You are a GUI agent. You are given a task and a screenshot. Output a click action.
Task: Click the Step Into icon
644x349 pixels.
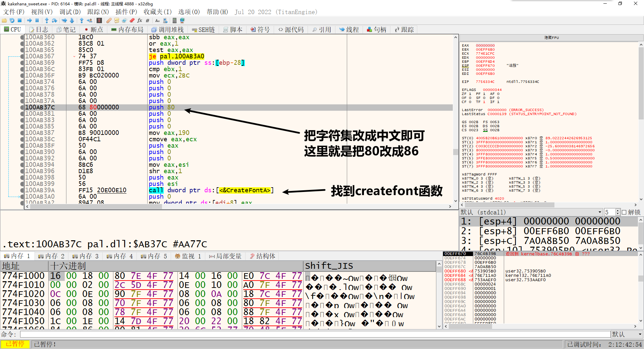coord(47,20)
